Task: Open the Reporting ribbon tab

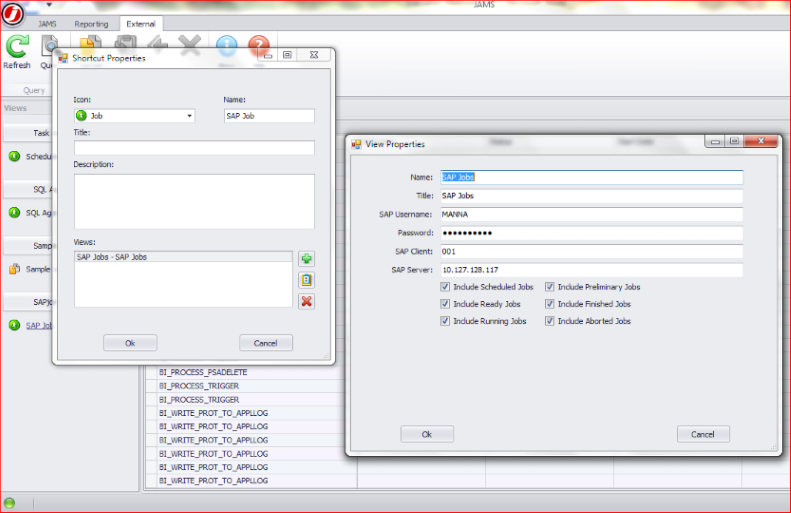Action: point(91,24)
